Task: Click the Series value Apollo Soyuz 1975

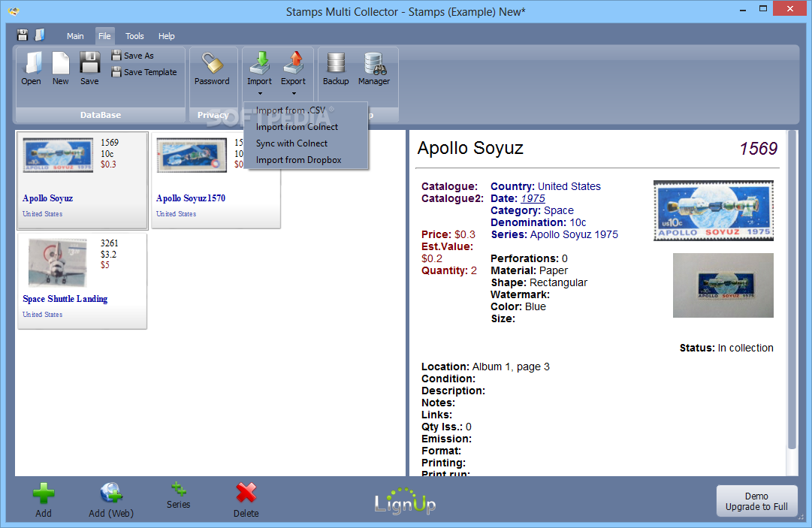Action: [574, 234]
